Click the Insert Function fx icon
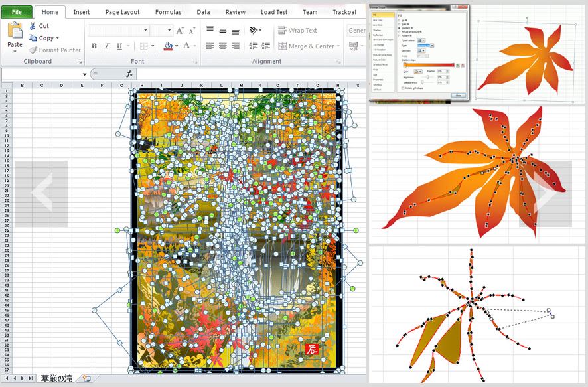This screenshot has width=588, height=387. [130, 74]
